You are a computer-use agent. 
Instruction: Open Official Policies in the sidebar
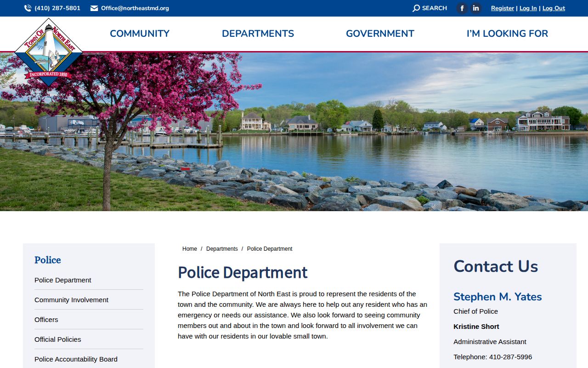(x=57, y=339)
